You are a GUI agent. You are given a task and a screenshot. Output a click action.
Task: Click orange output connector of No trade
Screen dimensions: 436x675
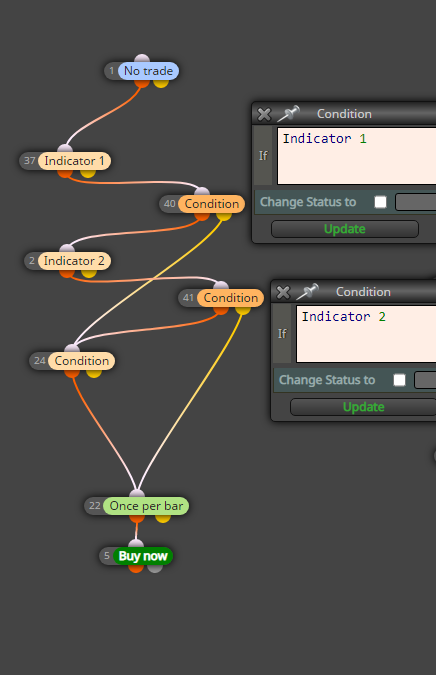142,82
